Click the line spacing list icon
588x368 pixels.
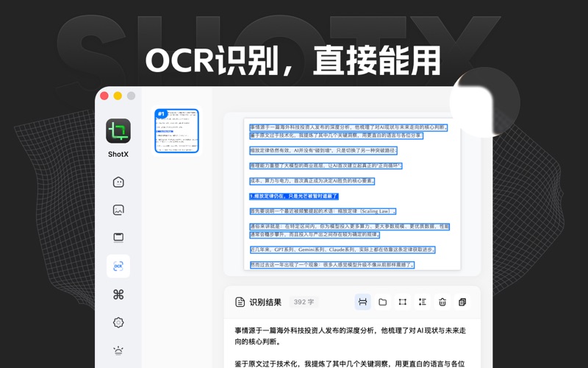tap(422, 302)
